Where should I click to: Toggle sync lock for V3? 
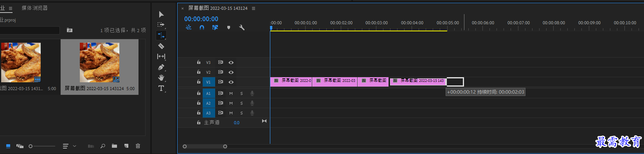click(x=221, y=62)
